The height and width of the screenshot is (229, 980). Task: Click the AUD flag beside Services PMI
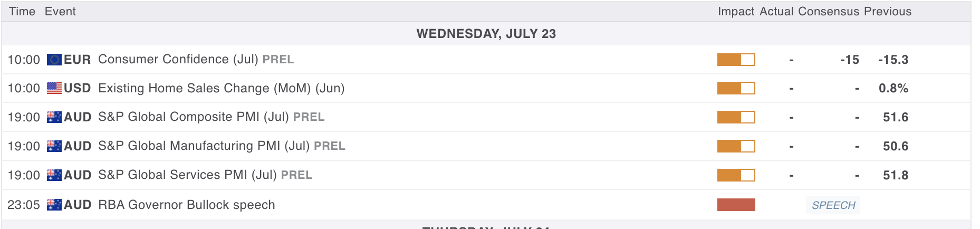point(54,175)
